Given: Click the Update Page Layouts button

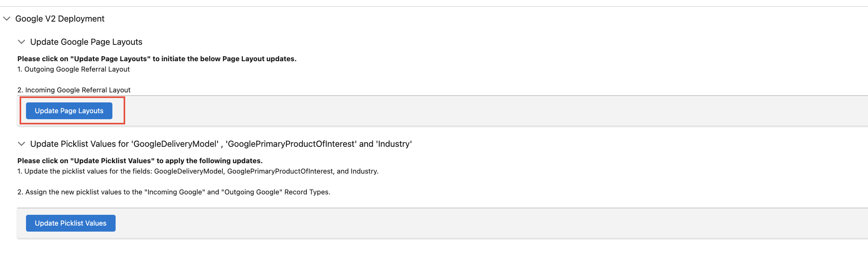Looking at the screenshot, I should [69, 111].
